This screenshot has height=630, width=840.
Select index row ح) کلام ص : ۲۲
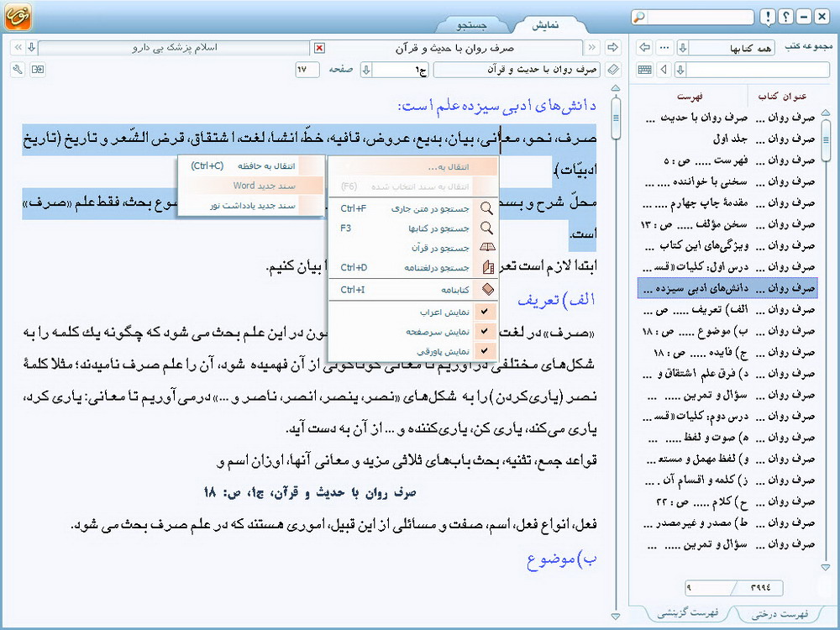point(727,502)
